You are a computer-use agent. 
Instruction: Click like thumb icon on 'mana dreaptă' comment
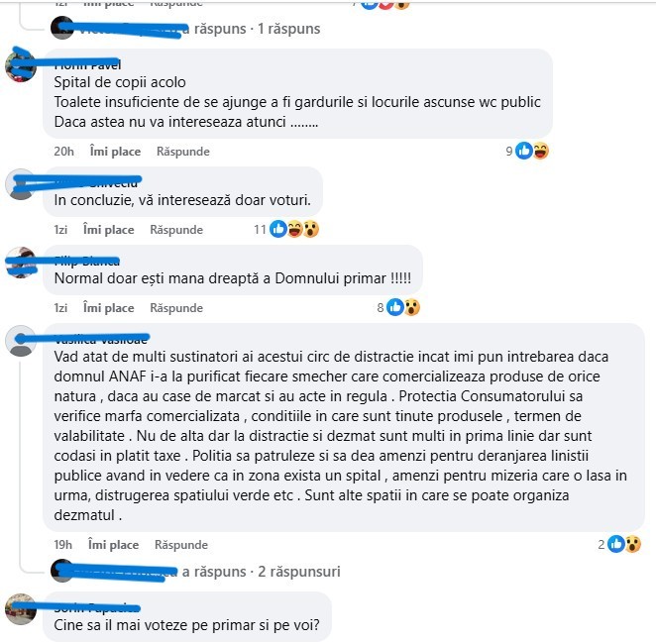pyautogui.click(x=395, y=307)
